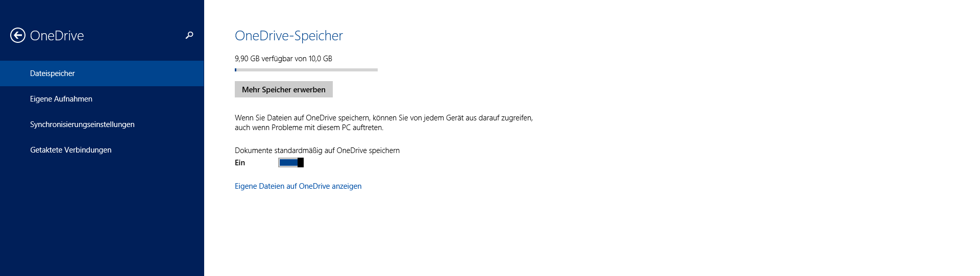This screenshot has height=276, width=980.
Task: Open the Eigene Aufnahmen section
Action: (x=61, y=99)
